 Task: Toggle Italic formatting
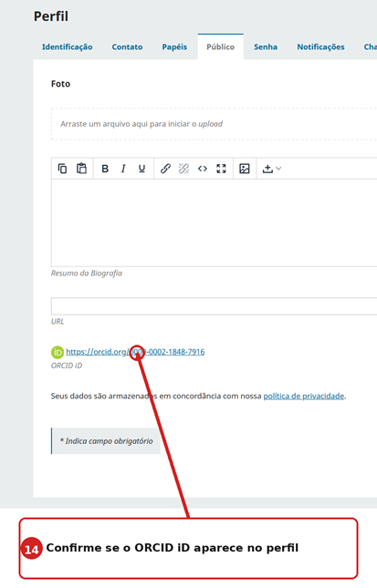(123, 169)
